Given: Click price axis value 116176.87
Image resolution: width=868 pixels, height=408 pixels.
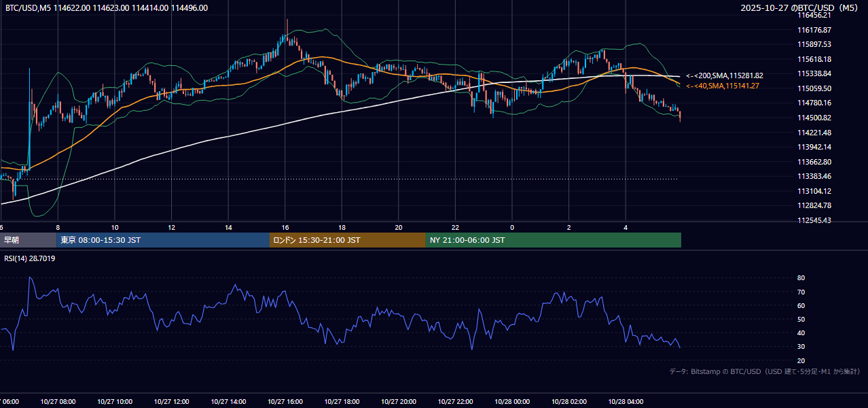Looking at the screenshot, I should 814,30.
